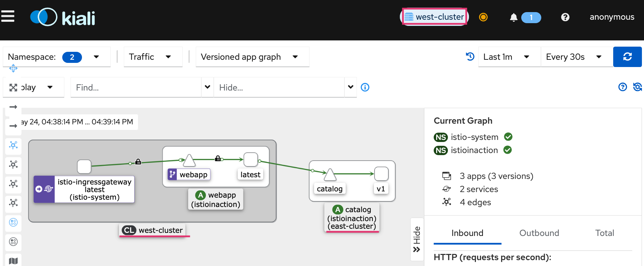Viewport: 644px width, 266px height.
Task: Select the gray namespace box layout icon
Action: point(13,241)
